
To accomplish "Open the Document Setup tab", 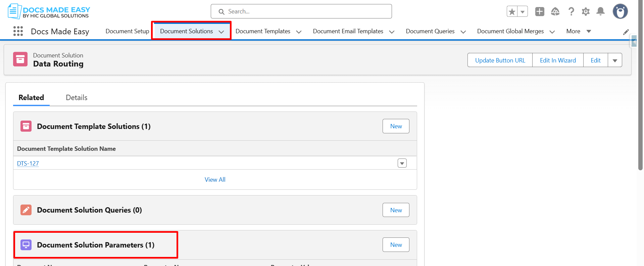I will (127, 31).
